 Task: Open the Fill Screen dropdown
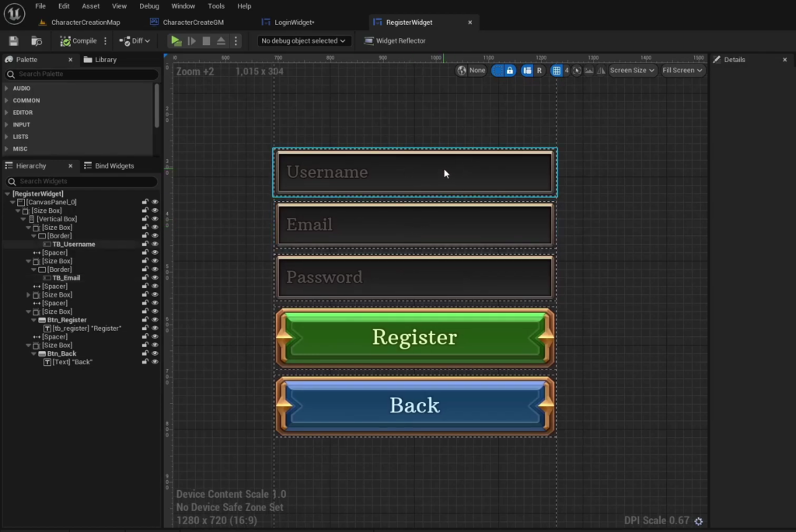pos(683,71)
